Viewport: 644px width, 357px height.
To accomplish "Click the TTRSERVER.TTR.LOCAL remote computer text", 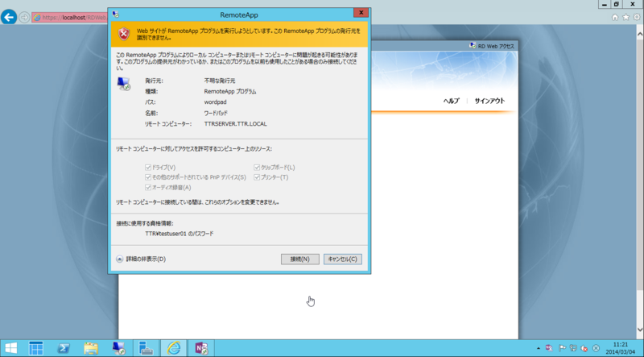I will pyautogui.click(x=235, y=124).
